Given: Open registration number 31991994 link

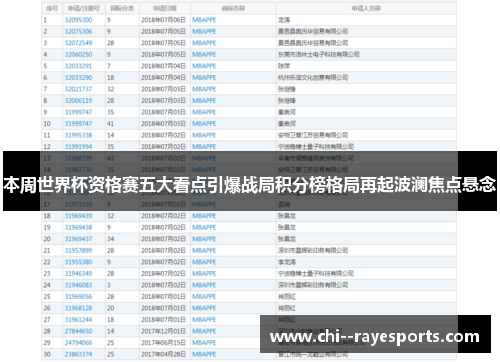Looking at the screenshot, I should (x=78, y=147).
